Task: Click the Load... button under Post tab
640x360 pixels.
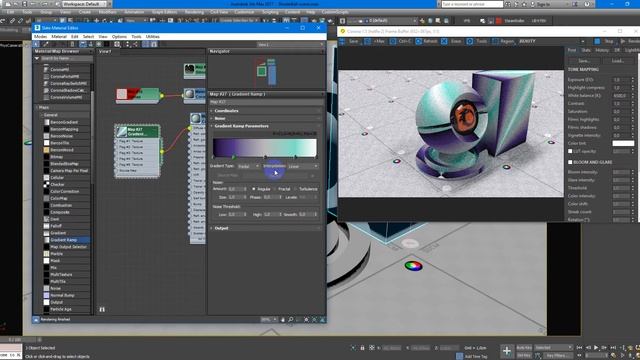Action: tap(618, 60)
